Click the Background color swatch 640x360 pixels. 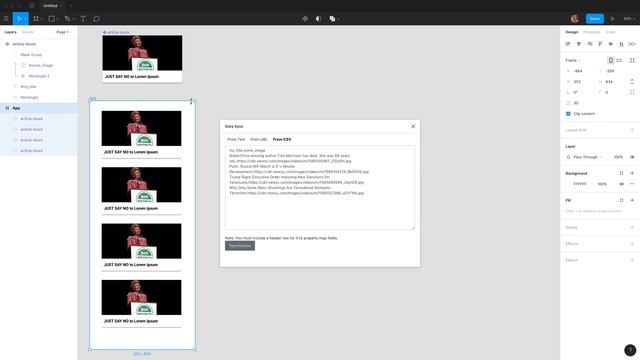tap(568, 184)
